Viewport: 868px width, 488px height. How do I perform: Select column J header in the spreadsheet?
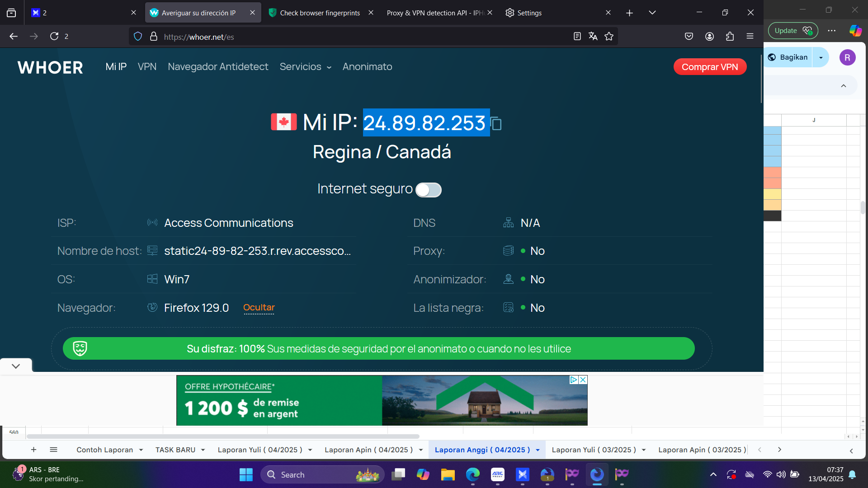click(x=814, y=120)
